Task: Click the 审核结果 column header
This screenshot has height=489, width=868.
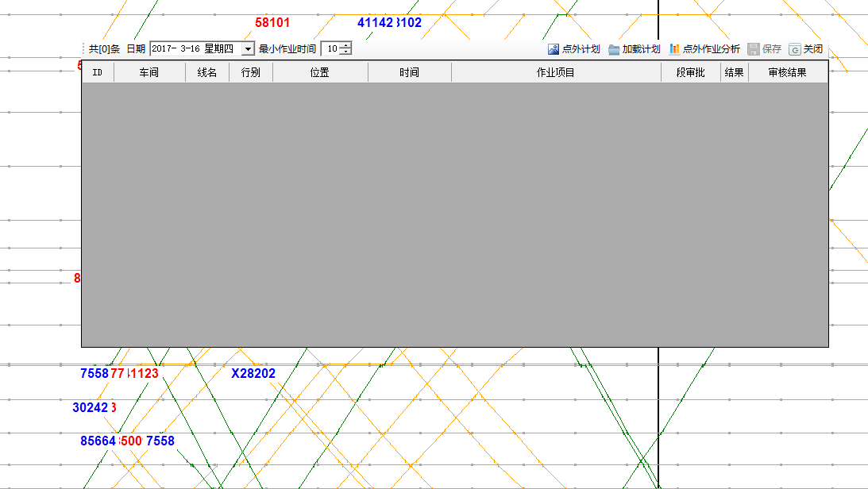Action: point(788,72)
